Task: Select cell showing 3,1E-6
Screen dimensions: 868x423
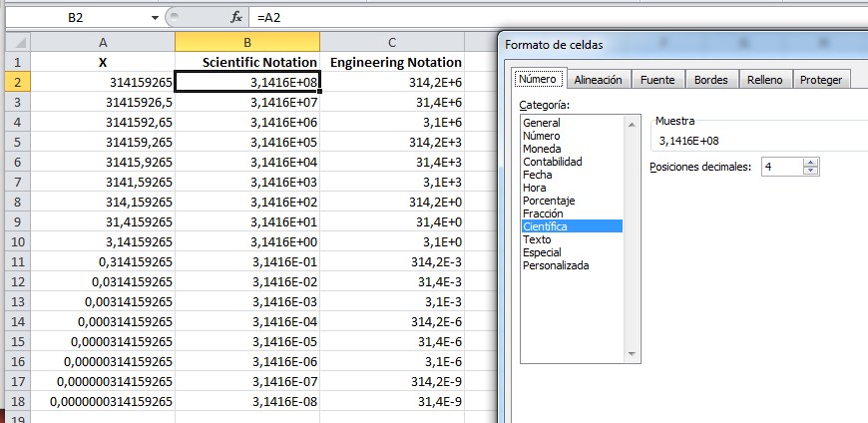Action: (x=392, y=361)
